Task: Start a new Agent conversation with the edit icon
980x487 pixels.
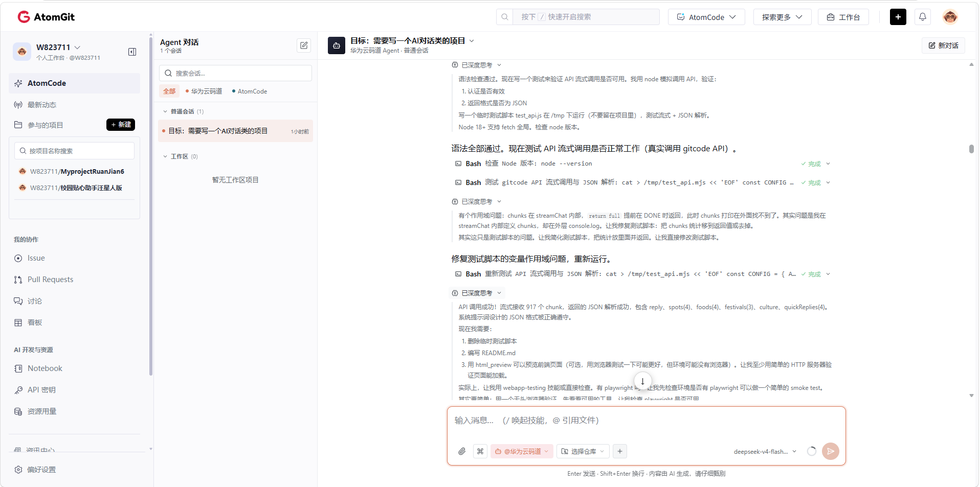Action: (x=304, y=45)
